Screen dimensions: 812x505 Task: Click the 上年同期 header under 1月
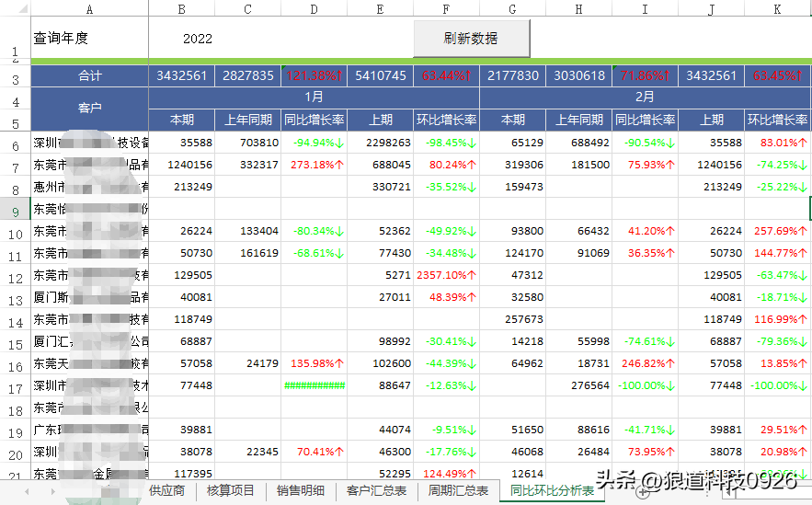[248, 120]
